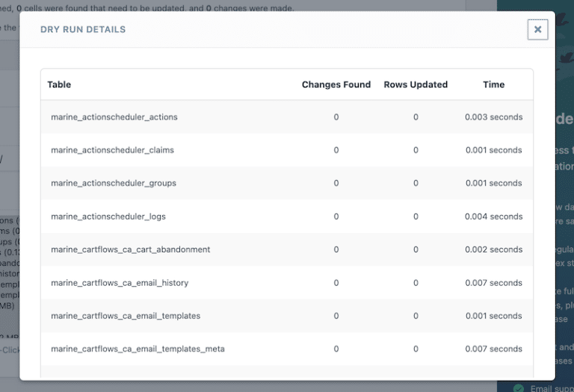Screen dimensions: 574x392
Task: Click the Changes Found column header
Action: tap(336, 84)
